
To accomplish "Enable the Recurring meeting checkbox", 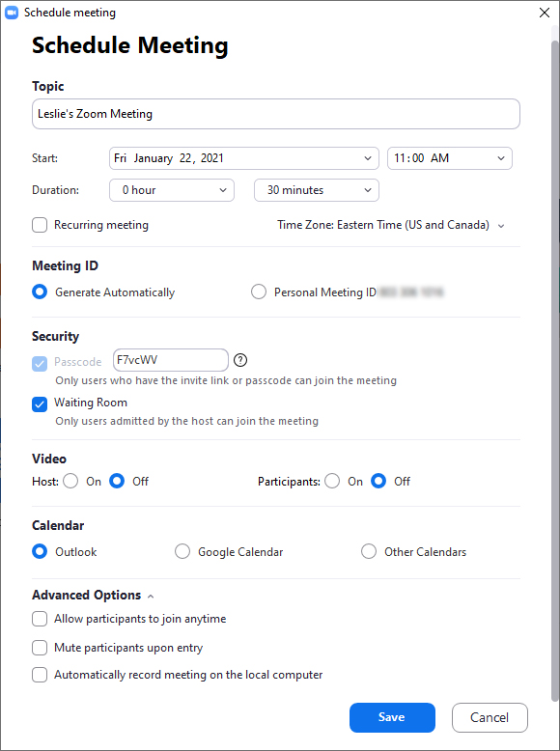I will pos(40,225).
